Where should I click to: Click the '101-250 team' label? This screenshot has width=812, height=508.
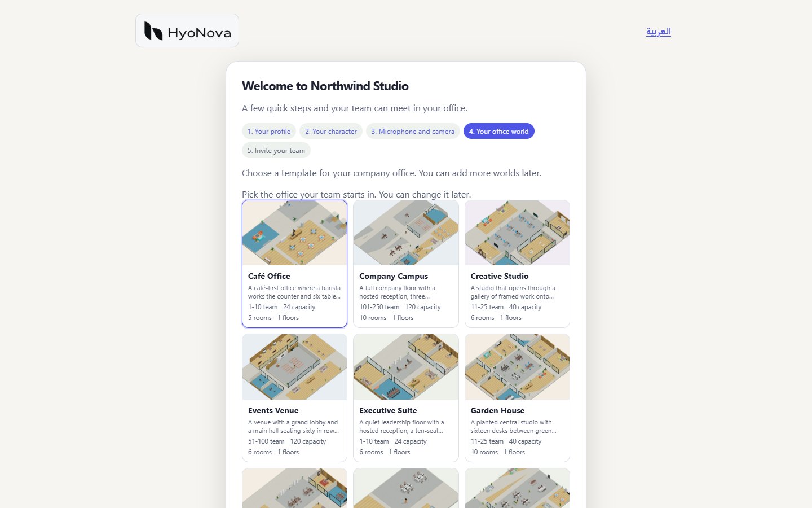point(379,307)
